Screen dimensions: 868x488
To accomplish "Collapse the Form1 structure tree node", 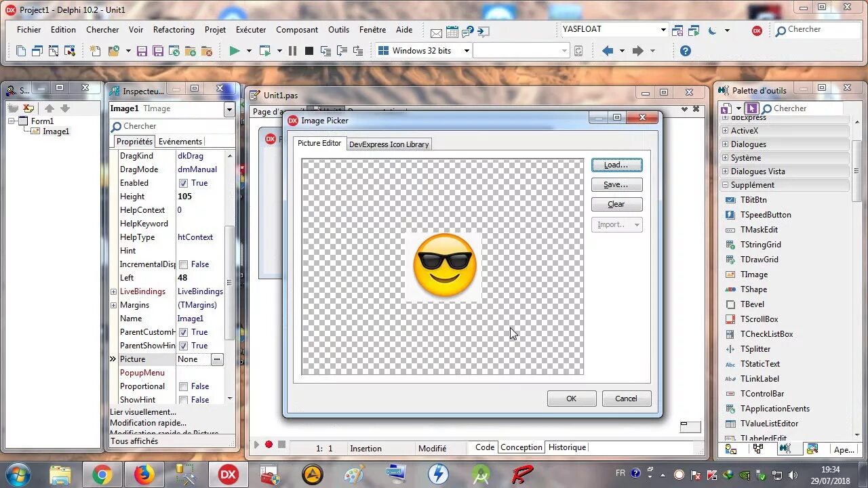I will (12, 121).
